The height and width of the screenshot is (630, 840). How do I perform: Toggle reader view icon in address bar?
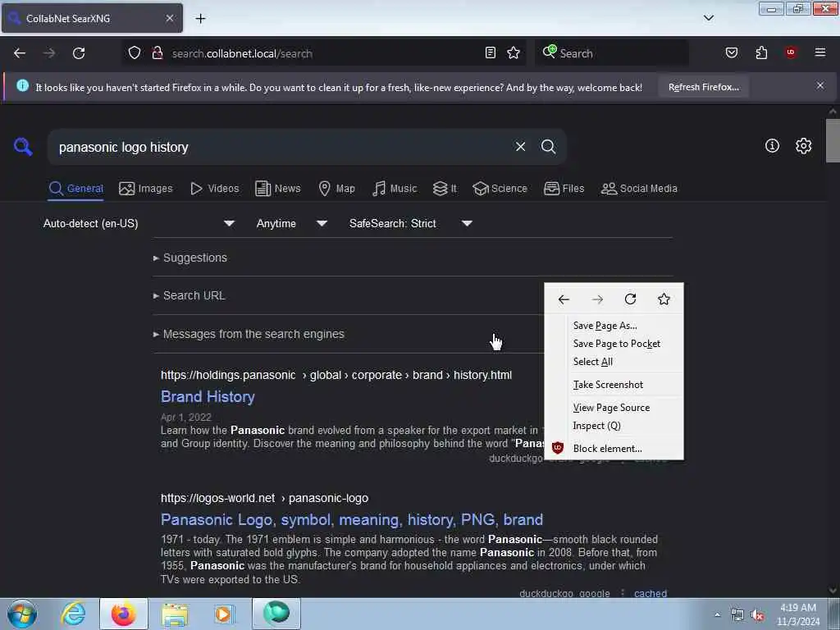pyautogui.click(x=491, y=53)
